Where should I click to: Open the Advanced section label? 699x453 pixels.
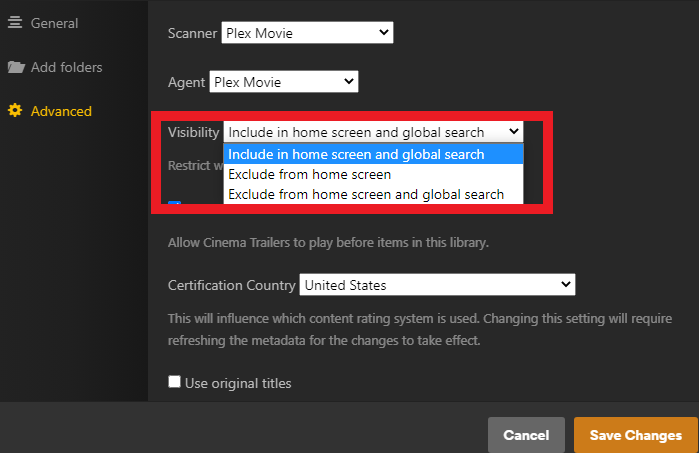click(61, 111)
